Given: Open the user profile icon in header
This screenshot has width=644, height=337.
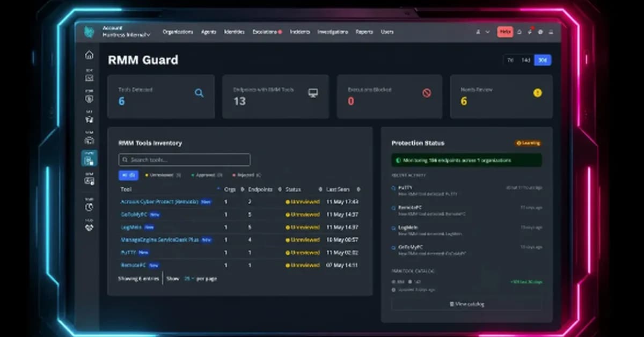Looking at the screenshot, I should tap(478, 32).
